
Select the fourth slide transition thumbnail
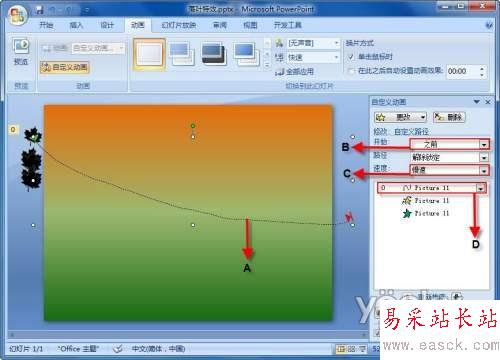(x=246, y=53)
